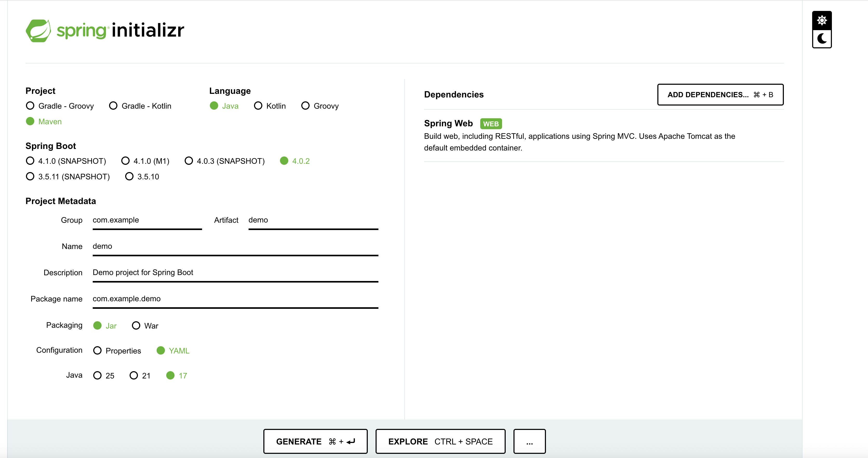Open the more options ellipsis button
The image size is (868, 458).
[529, 441]
